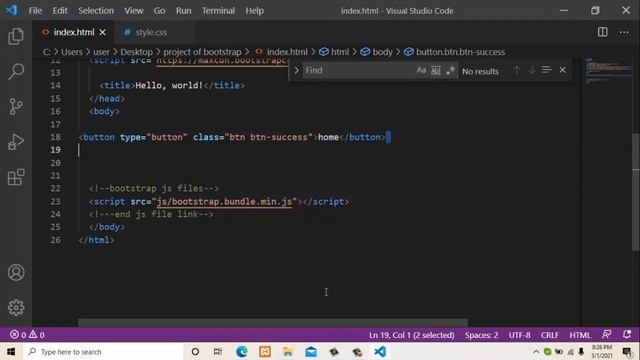The image size is (640, 360).
Task: Open the Search view in activity bar
Action: 16,71
